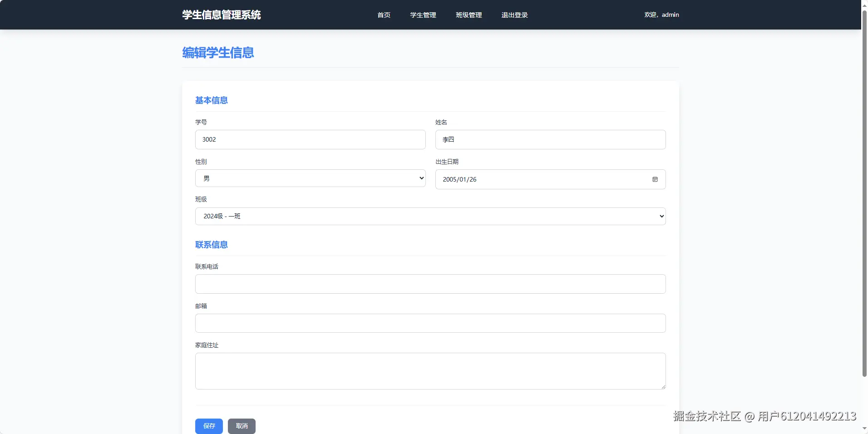Viewport: 868px width, 434px height.
Task: Click the 出生日期 date field 2005/01/26
Action: click(x=551, y=179)
